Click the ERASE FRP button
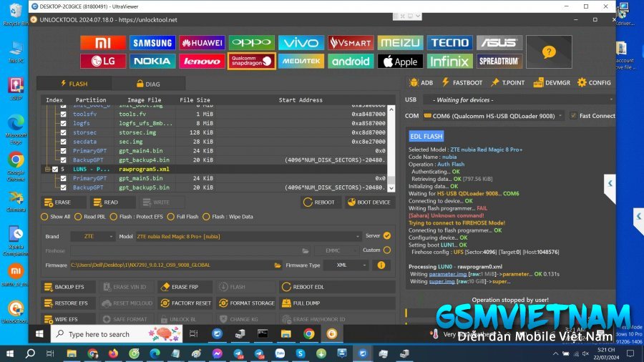 click(185, 287)
